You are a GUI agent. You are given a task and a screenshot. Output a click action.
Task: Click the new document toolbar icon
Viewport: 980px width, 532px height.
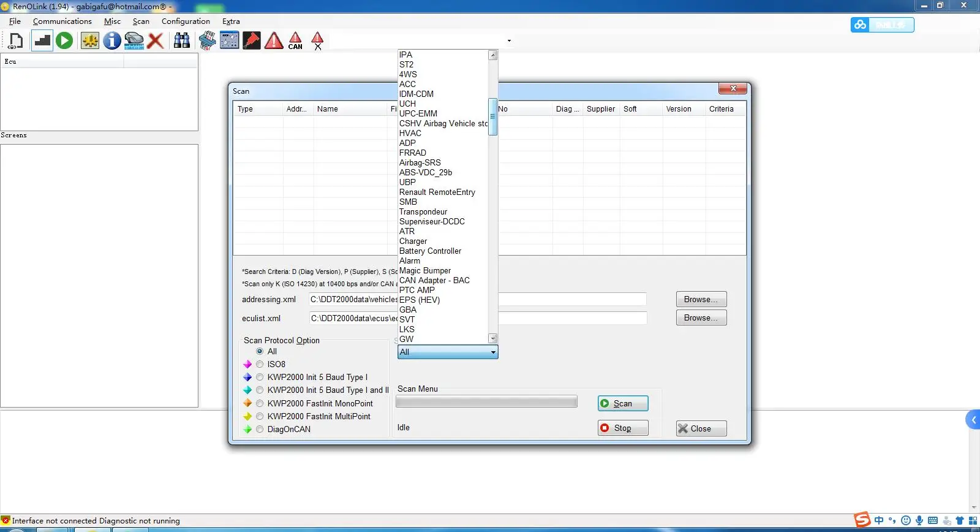[x=16, y=41]
